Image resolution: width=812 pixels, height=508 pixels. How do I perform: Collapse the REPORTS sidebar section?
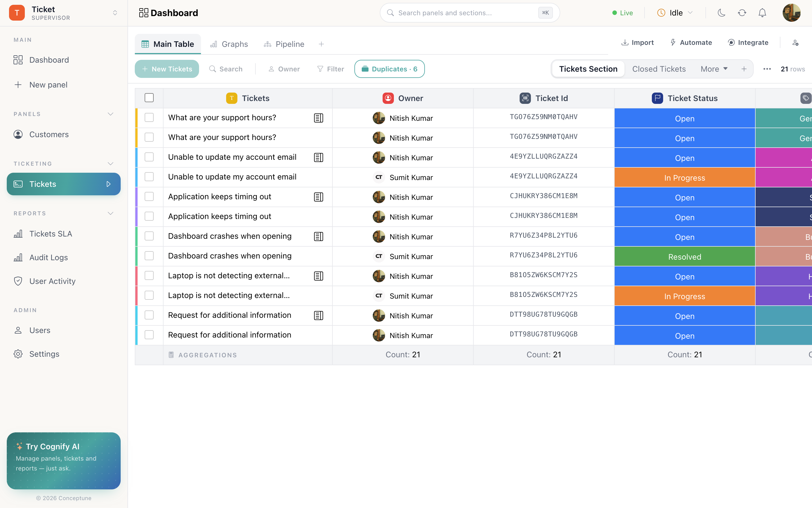111,213
